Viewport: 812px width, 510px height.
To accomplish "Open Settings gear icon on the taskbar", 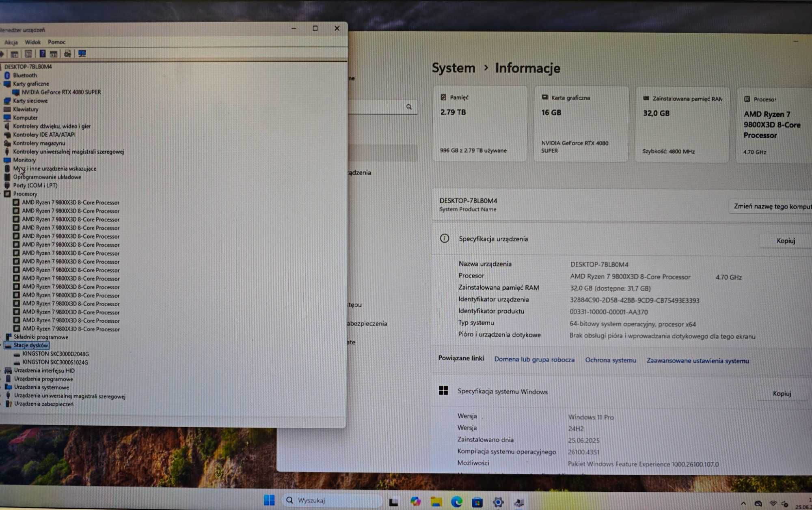I will 498,502.
